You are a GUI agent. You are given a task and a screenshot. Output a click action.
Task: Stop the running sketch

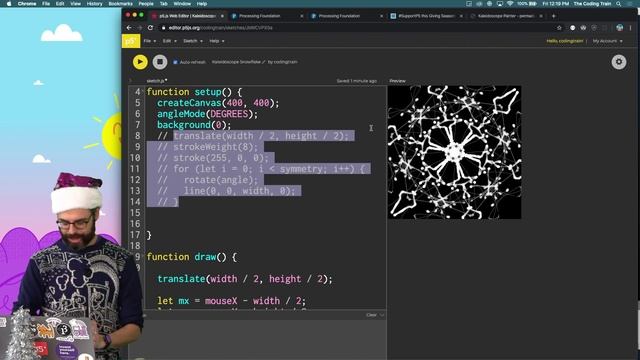click(160, 62)
